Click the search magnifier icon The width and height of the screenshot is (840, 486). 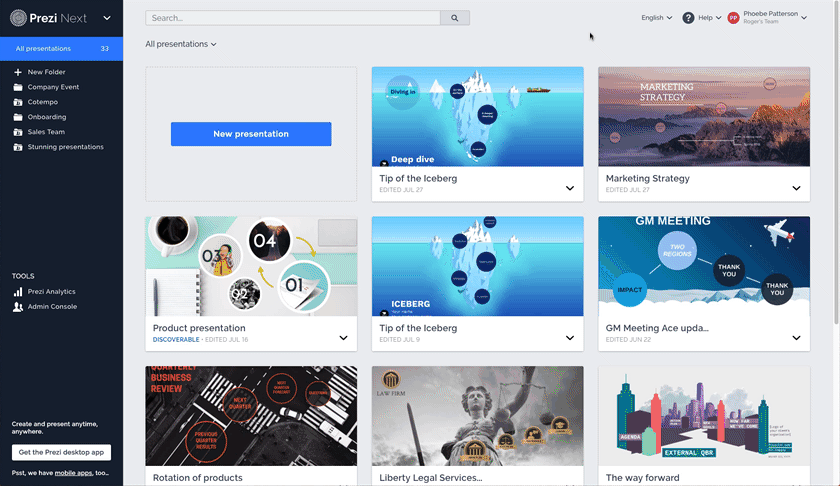tap(455, 18)
